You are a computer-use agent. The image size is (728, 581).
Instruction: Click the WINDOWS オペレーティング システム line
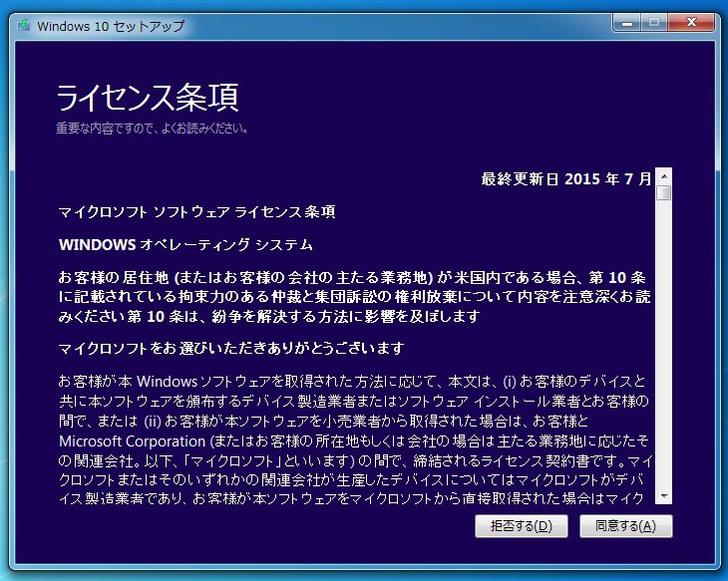(x=185, y=244)
